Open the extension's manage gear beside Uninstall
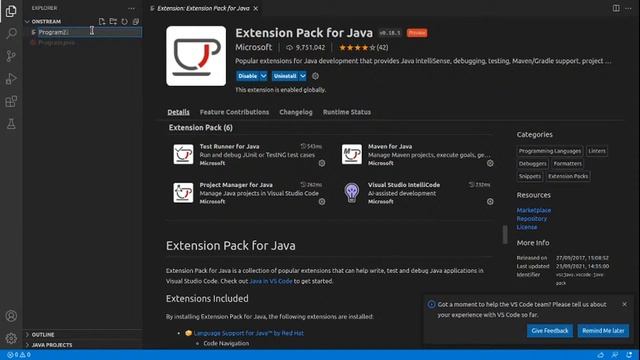The height and width of the screenshot is (360, 640). tap(315, 76)
